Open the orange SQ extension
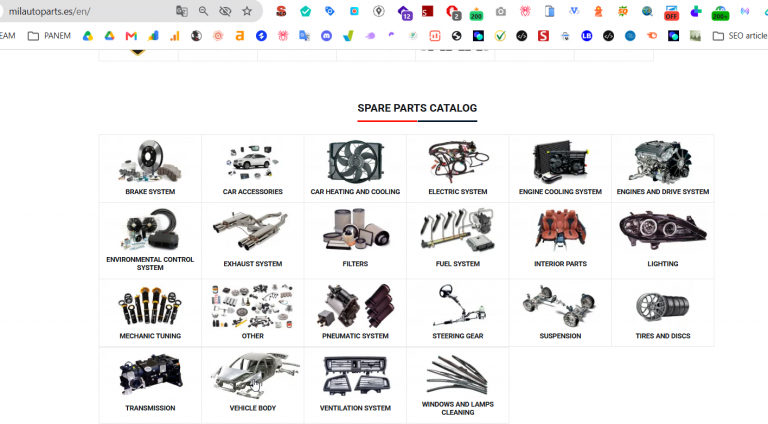This screenshot has width=768, height=424. click(623, 11)
